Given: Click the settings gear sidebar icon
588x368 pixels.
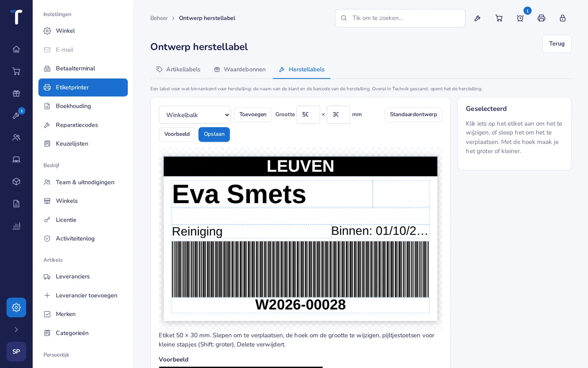Looking at the screenshot, I should pyautogui.click(x=16, y=307).
